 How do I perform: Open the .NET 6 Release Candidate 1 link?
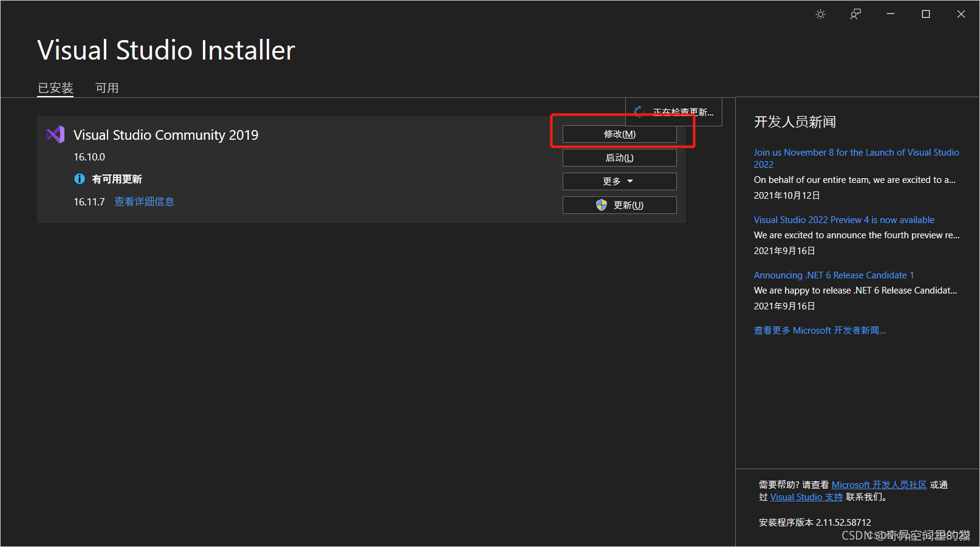[833, 275]
